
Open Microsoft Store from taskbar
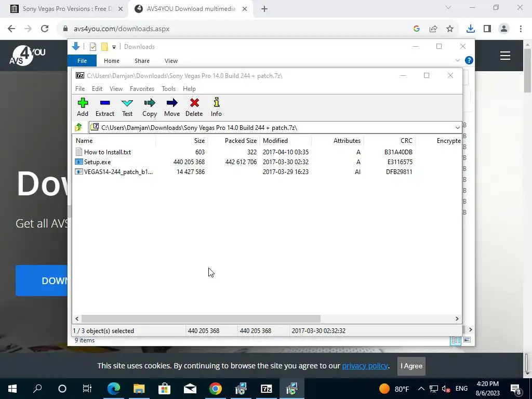coord(164,389)
